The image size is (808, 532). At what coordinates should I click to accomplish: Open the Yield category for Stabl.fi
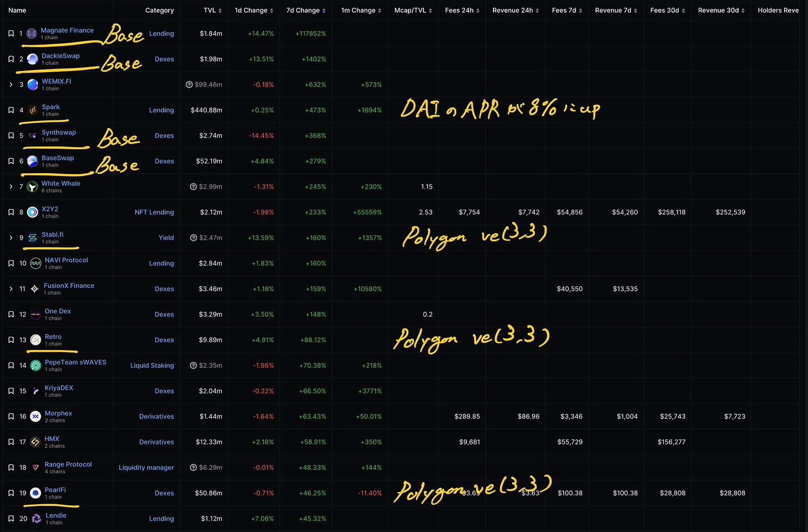coord(166,238)
